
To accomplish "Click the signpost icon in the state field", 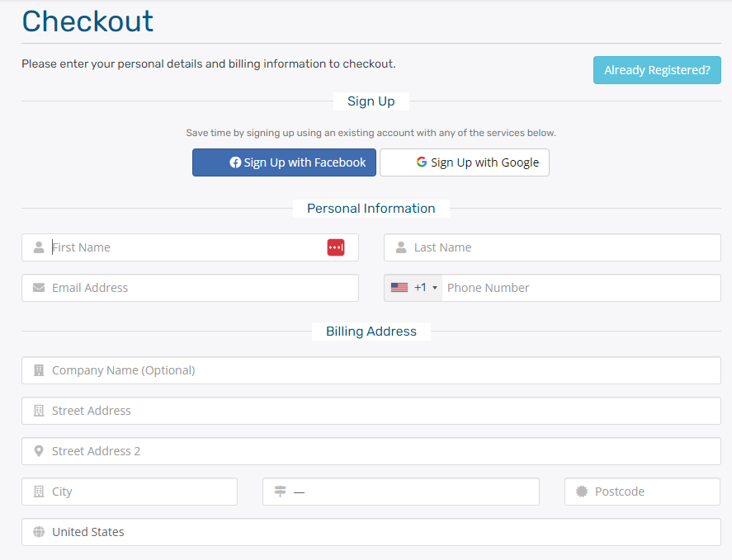I will (x=280, y=491).
